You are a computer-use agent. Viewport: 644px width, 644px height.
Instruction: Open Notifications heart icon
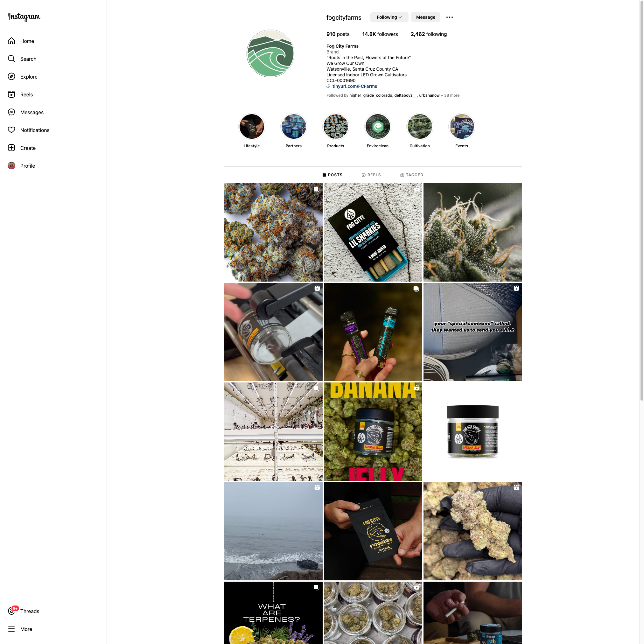pos(11,130)
